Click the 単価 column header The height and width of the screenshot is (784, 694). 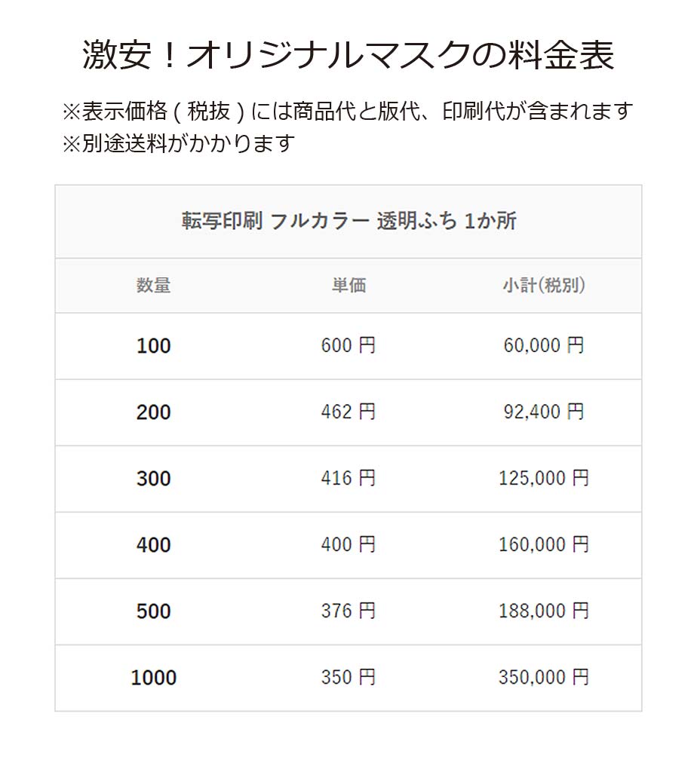point(349,286)
